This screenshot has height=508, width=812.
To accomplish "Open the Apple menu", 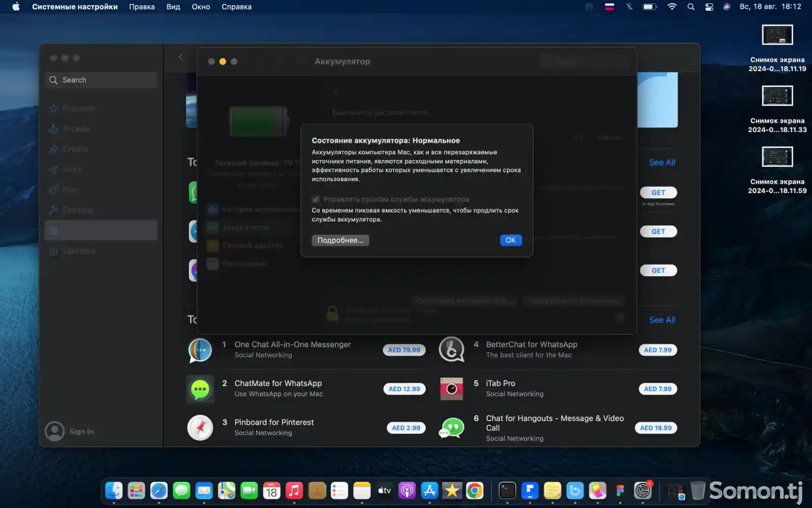I will click(16, 7).
